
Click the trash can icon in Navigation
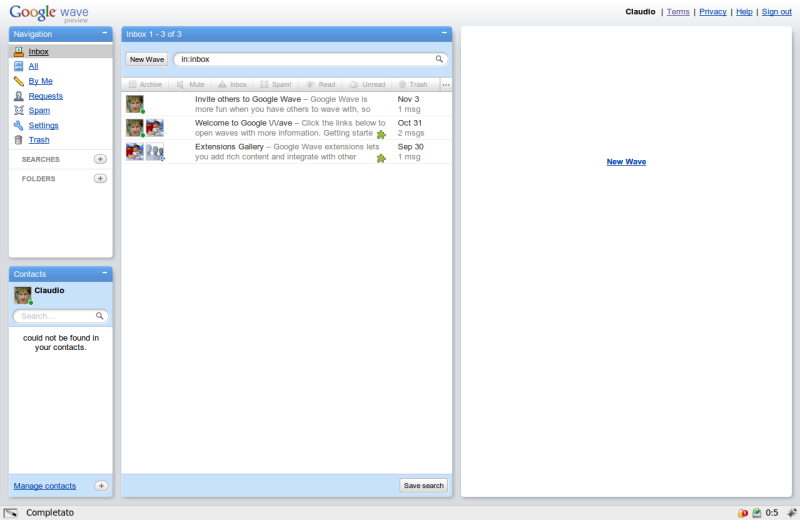[19, 140]
